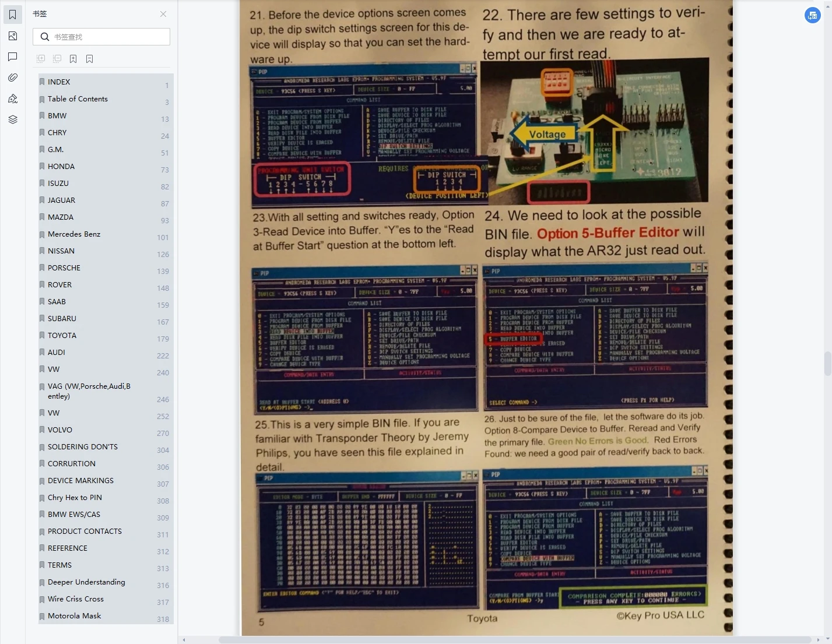The image size is (832, 644).
Task: Jump to the VOLVO bookmark
Action: (106, 430)
